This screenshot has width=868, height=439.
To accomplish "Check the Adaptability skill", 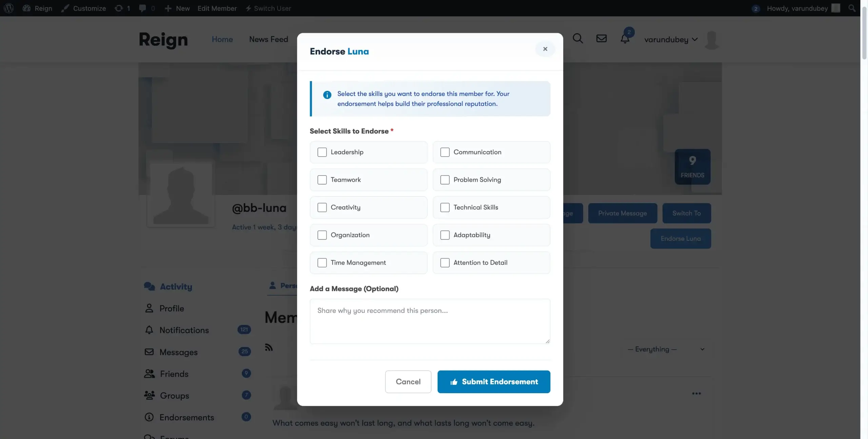I will (x=445, y=235).
